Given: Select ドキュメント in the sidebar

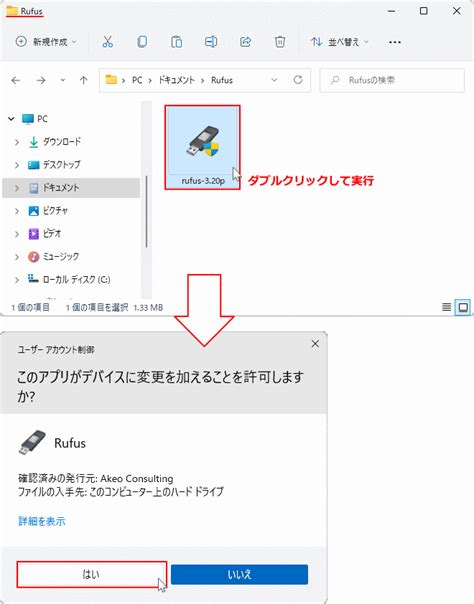Looking at the screenshot, I should coord(54,188).
